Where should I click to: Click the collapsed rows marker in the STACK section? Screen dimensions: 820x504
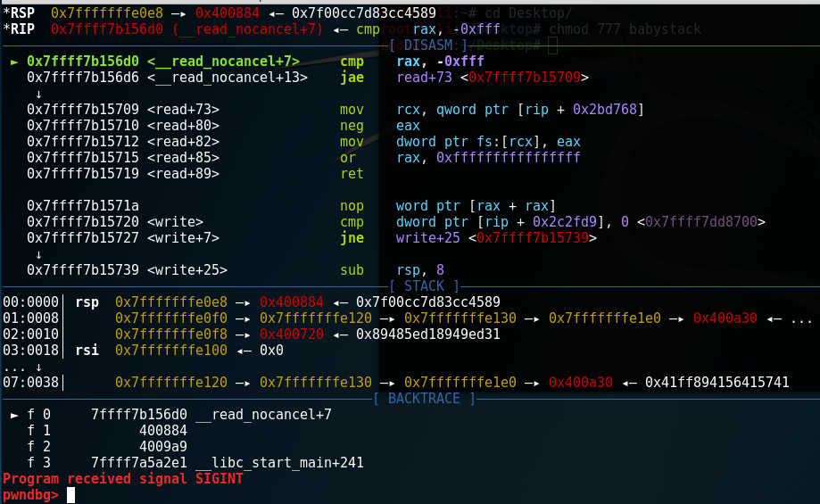point(21,367)
